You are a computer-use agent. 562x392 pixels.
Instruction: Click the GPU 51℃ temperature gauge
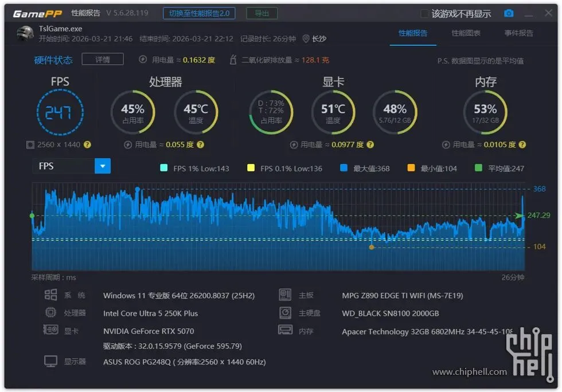333,112
